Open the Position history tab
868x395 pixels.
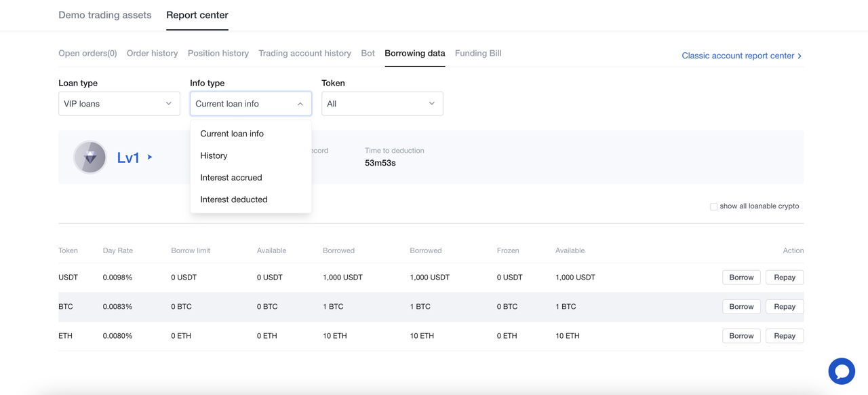[x=218, y=53]
